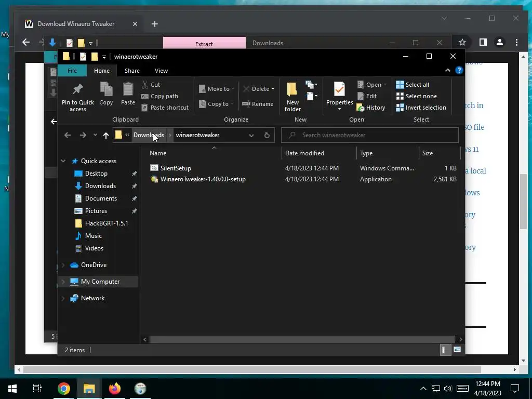Open the Copy to dropdown
The width and height of the screenshot is (532, 399).
[216, 104]
